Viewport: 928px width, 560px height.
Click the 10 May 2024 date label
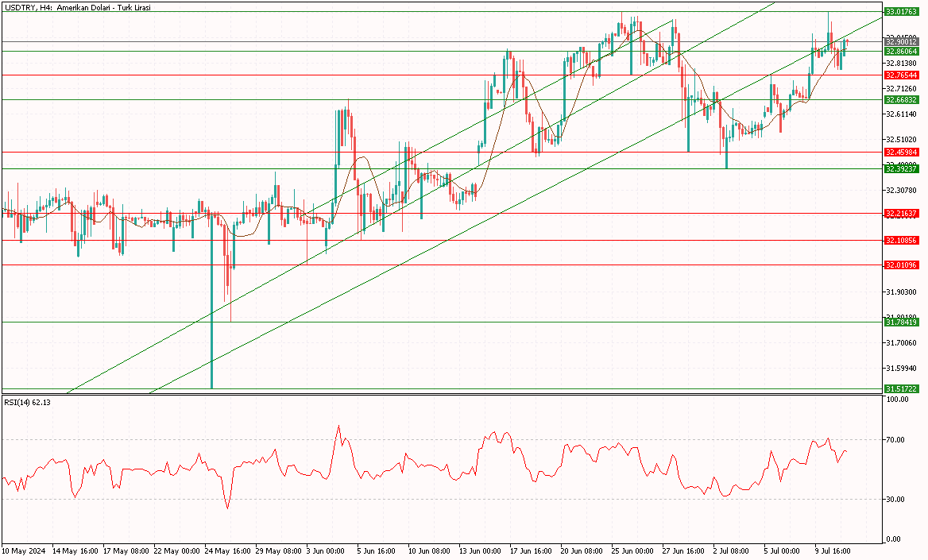coord(24,551)
